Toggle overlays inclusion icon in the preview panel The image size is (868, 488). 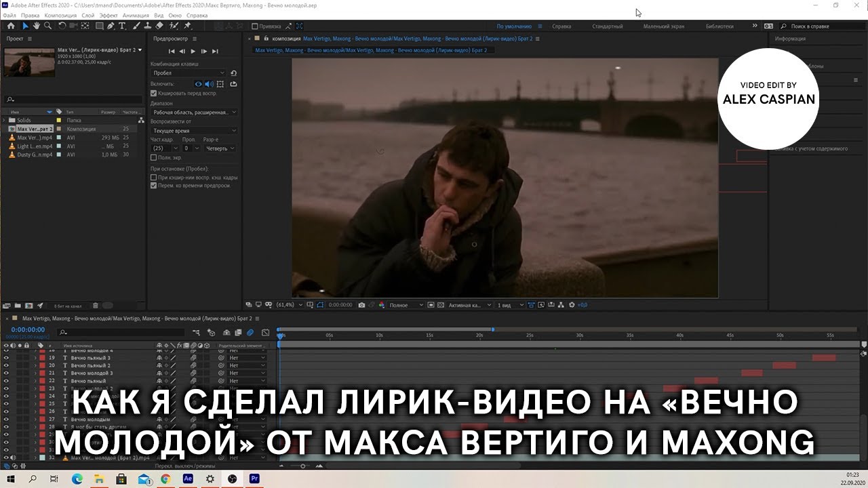point(221,84)
